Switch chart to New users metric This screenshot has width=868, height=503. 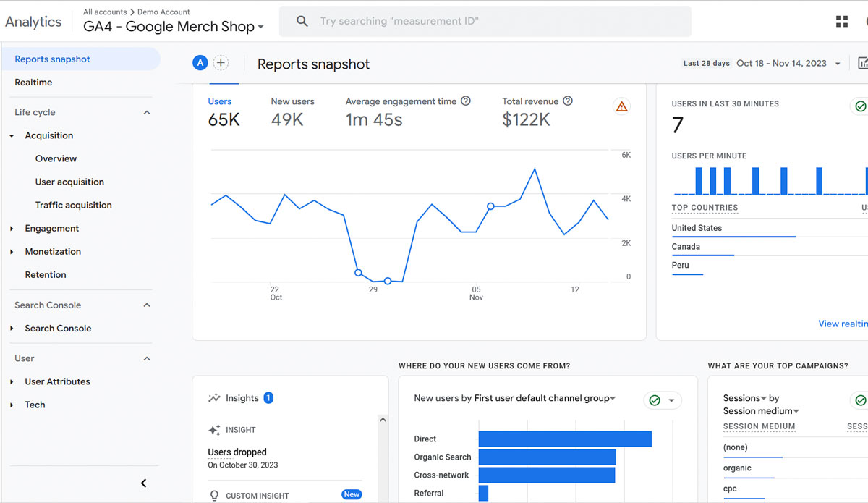(x=292, y=113)
